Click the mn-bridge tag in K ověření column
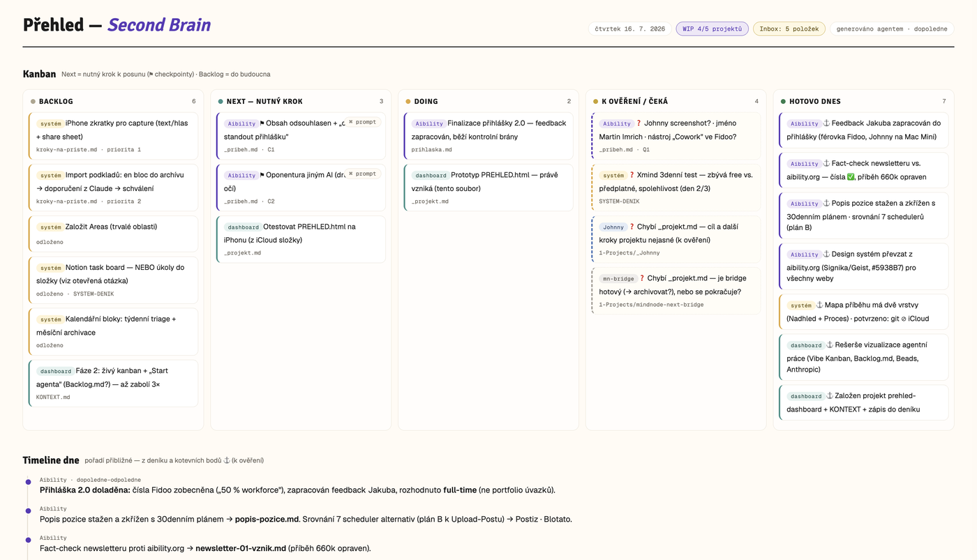Screen dimensions: 977x560 [x=618, y=278]
